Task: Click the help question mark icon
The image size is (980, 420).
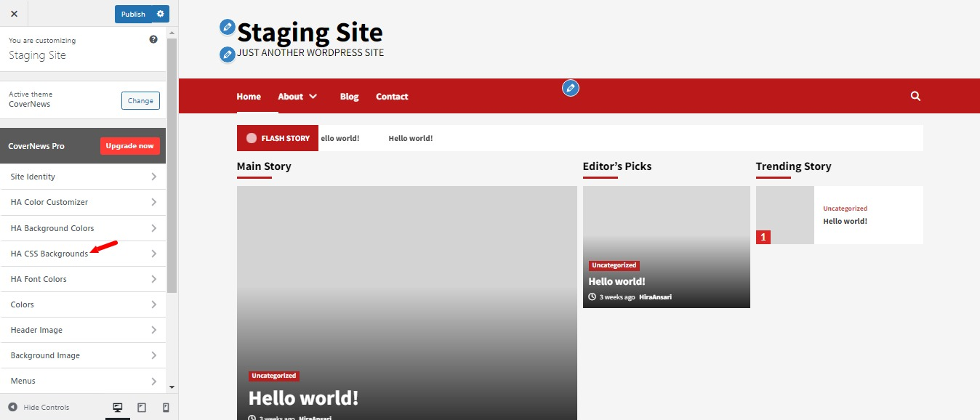Action: tap(153, 40)
